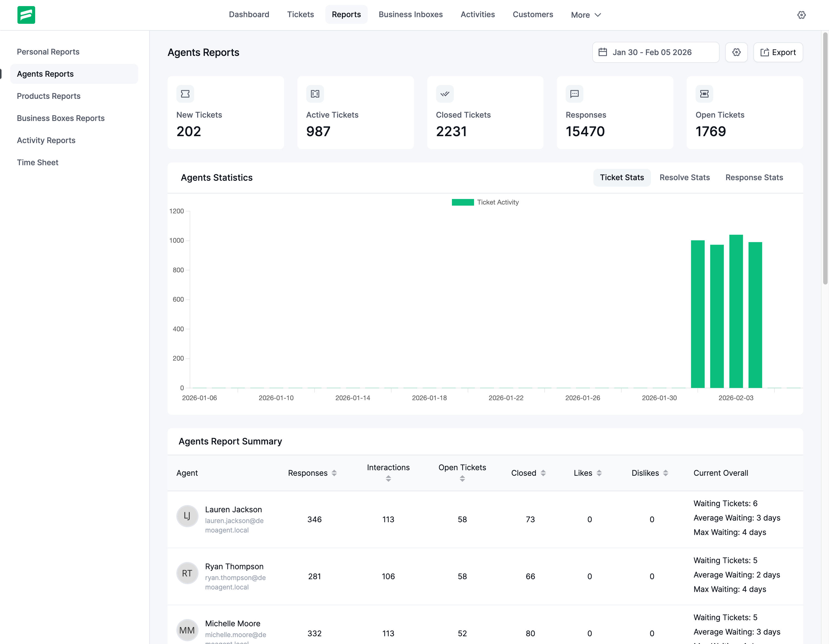The width and height of the screenshot is (829, 644).
Task: Switch to Response Stats tab
Action: coord(754,178)
